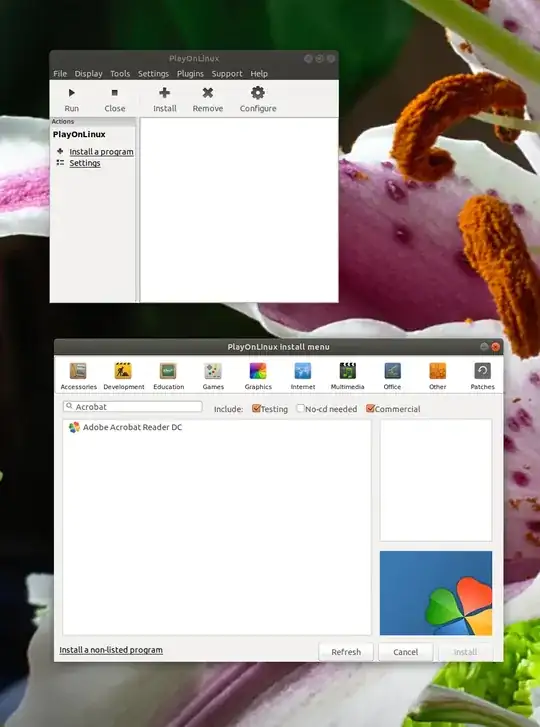Click the Close stop icon in PlayOnLinux toolbar
The width and height of the screenshot is (540, 727).
click(x=114, y=93)
